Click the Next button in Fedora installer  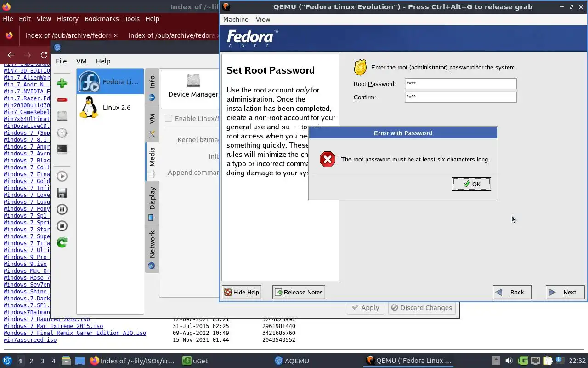565,292
